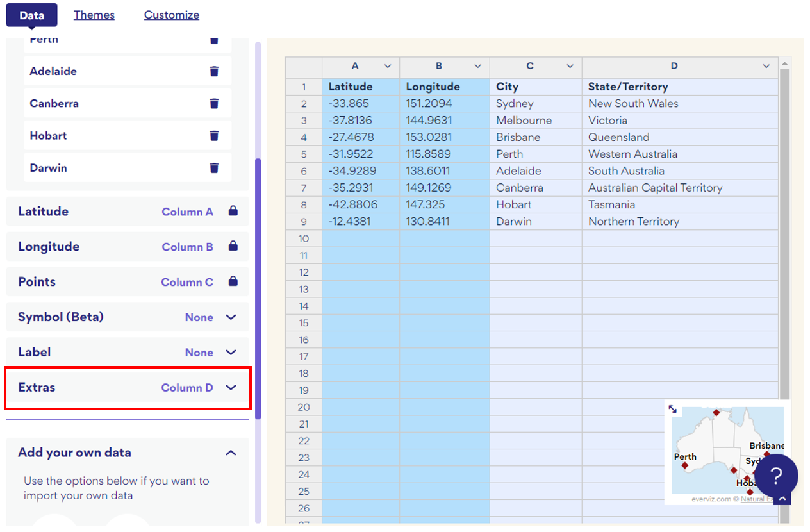Remove Hobart using its trash icon

(x=214, y=135)
